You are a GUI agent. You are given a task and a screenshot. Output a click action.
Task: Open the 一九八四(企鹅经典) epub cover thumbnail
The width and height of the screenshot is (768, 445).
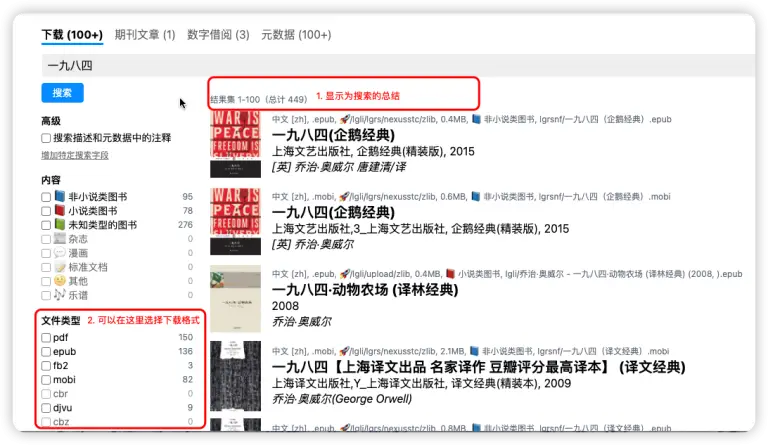236,144
